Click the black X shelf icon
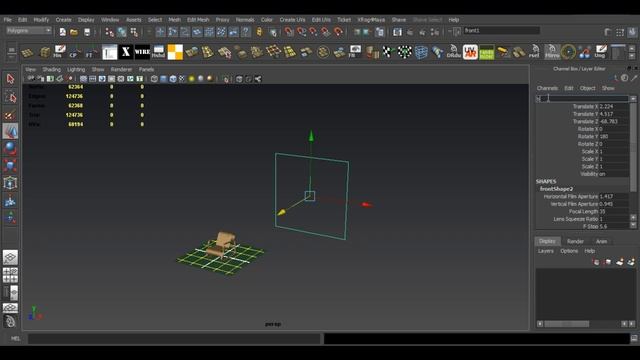 tap(126, 52)
